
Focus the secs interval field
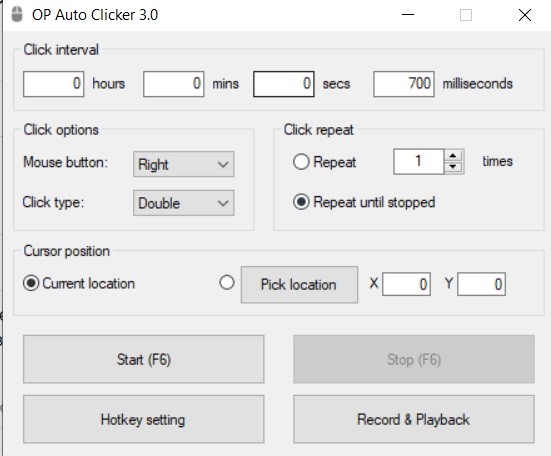284,84
